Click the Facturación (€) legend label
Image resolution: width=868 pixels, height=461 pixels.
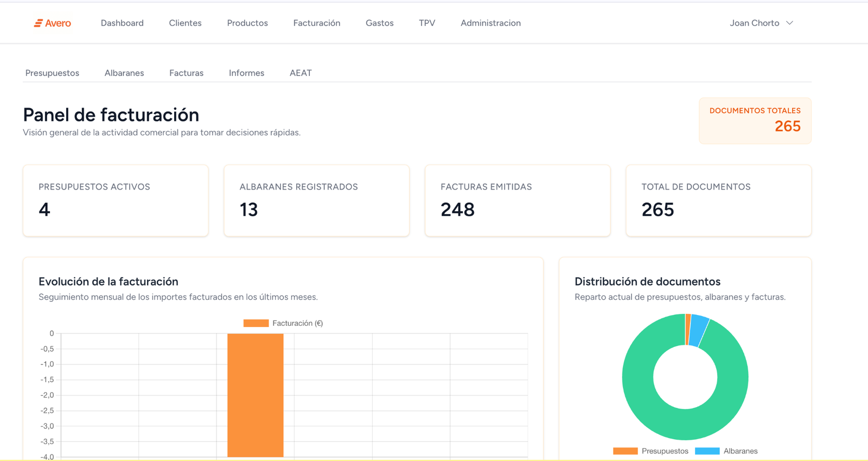pyautogui.click(x=298, y=323)
